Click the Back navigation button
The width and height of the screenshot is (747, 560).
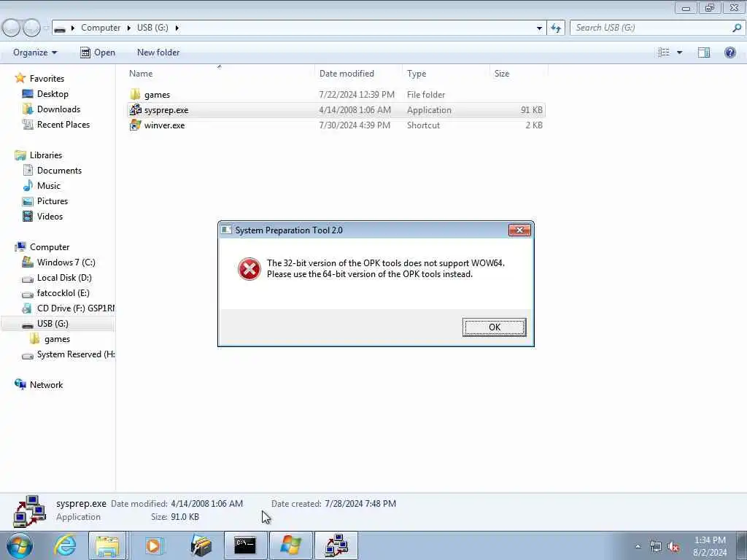pos(11,28)
